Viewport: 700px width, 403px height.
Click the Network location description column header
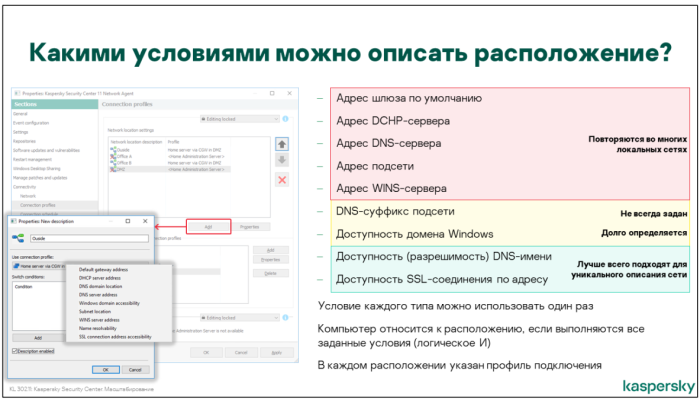tap(137, 142)
